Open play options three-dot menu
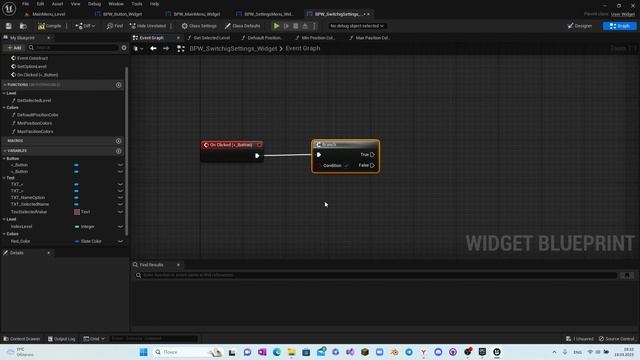640x360 pixels. 314,26
